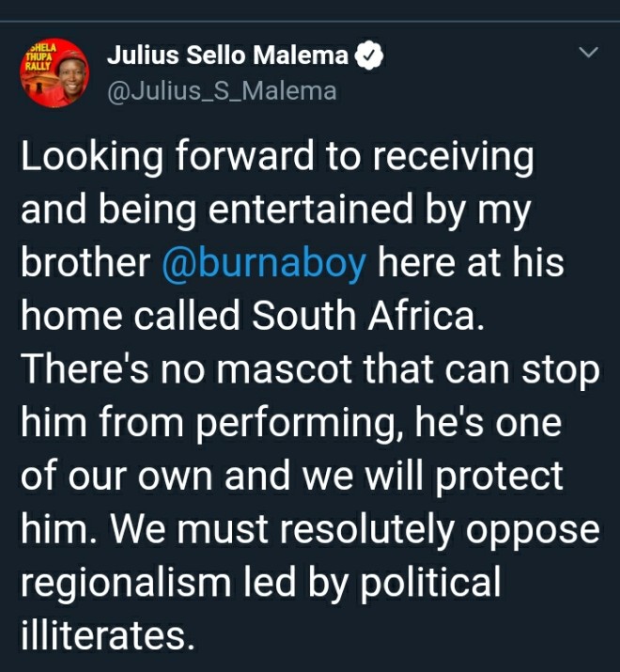Click 'There's no mascot that can stop'

(310, 370)
